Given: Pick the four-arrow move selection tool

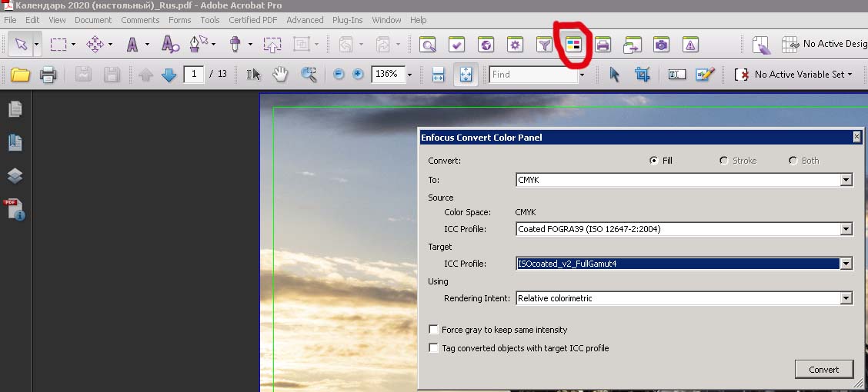Looking at the screenshot, I should (x=95, y=45).
